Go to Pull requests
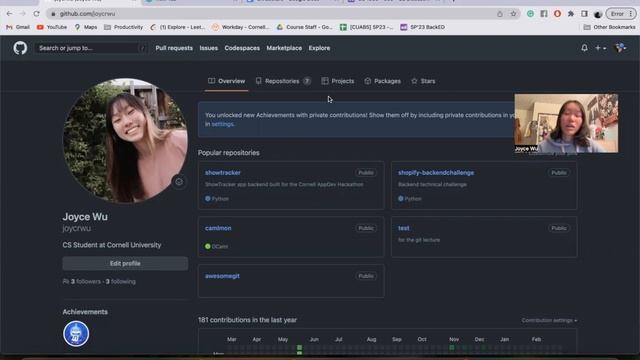Screen dimensions: 640x360 click(x=174, y=48)
